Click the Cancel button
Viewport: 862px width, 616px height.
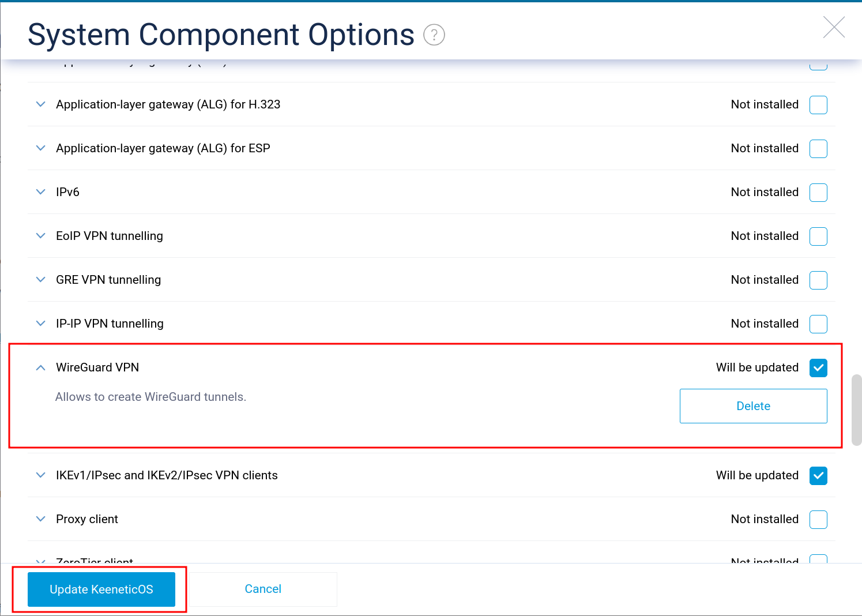(x=263, y=589)
